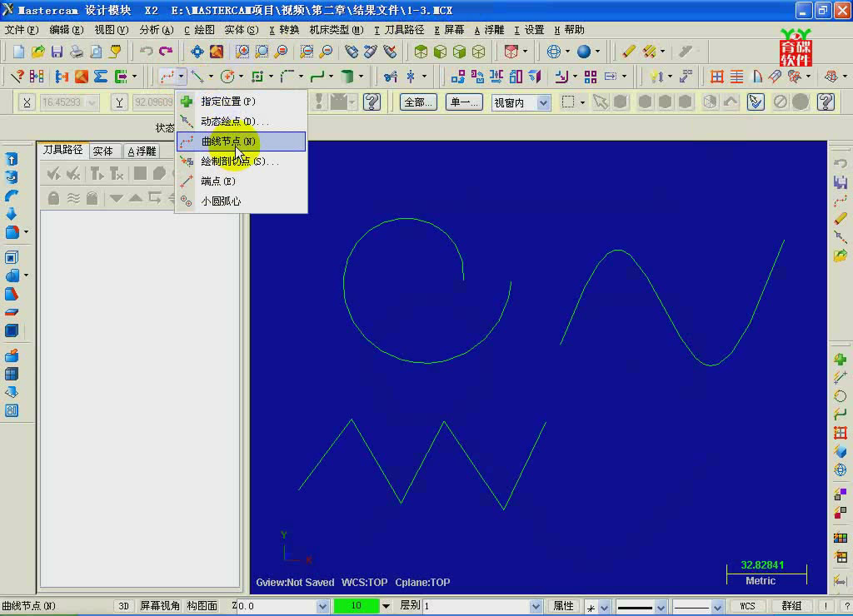Click the 属性 button

pyautogui.click(x=563, y=606)
